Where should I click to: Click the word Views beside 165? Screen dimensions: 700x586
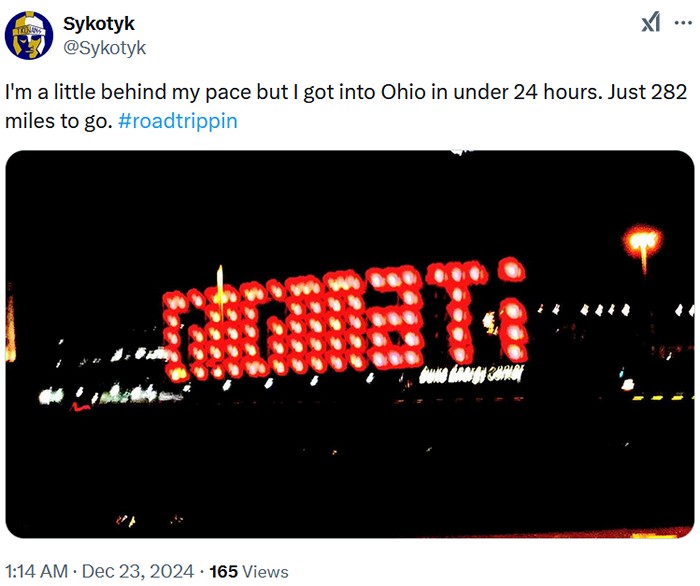click(x=265, y=571)
